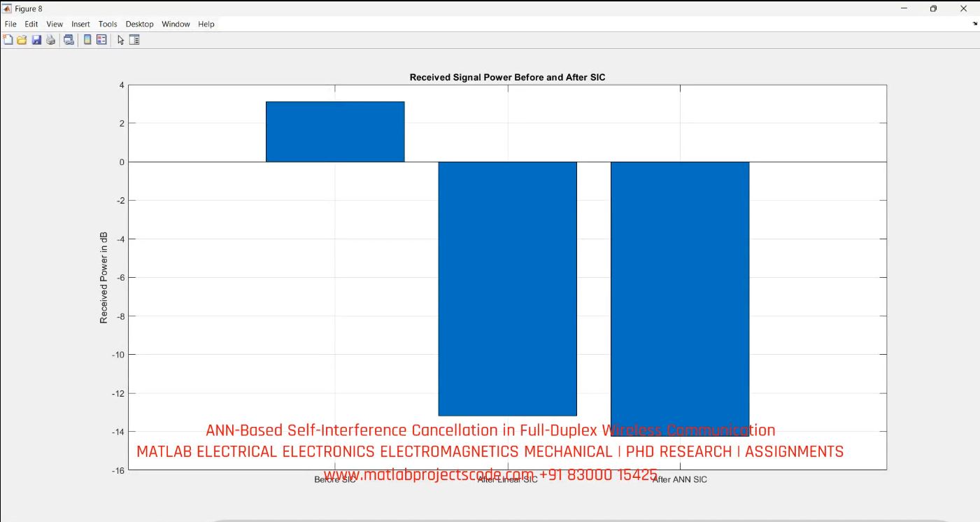980x522 pixels.
Task: Activate the Edit Plot arrow tool
Action: point(121,40)
